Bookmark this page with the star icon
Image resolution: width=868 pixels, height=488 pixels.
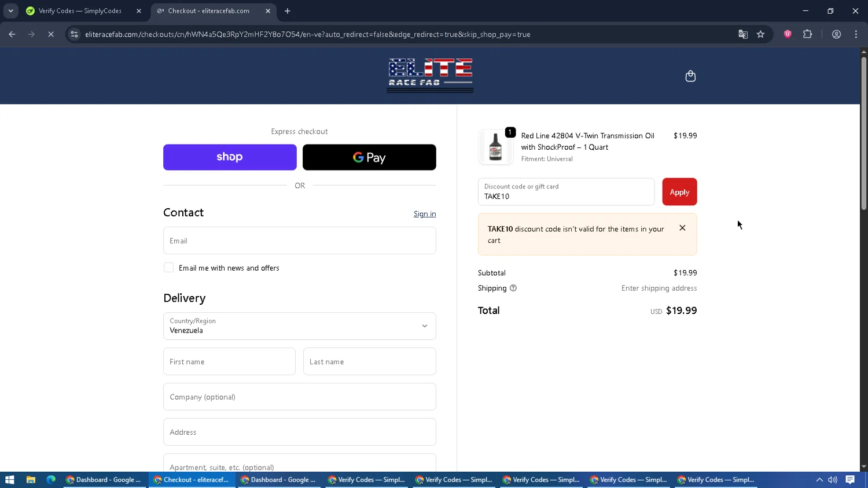(x=760, y=34)
